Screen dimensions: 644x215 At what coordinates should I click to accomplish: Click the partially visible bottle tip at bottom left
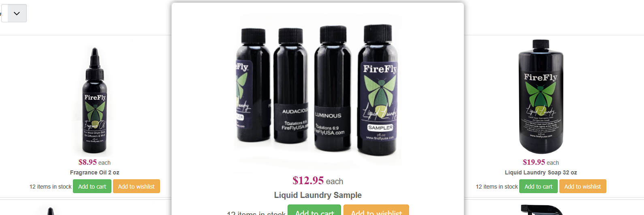point(50,211)
